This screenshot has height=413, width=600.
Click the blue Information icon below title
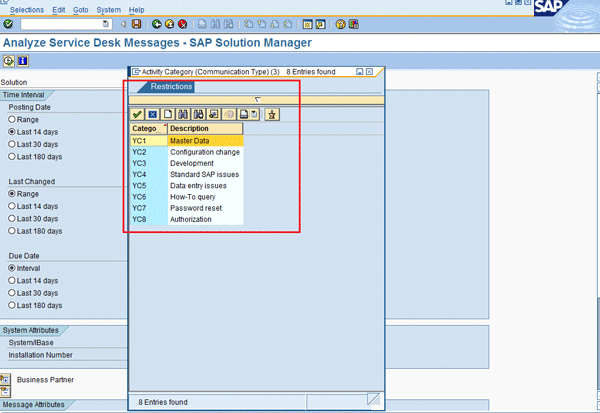pos(22,61)
